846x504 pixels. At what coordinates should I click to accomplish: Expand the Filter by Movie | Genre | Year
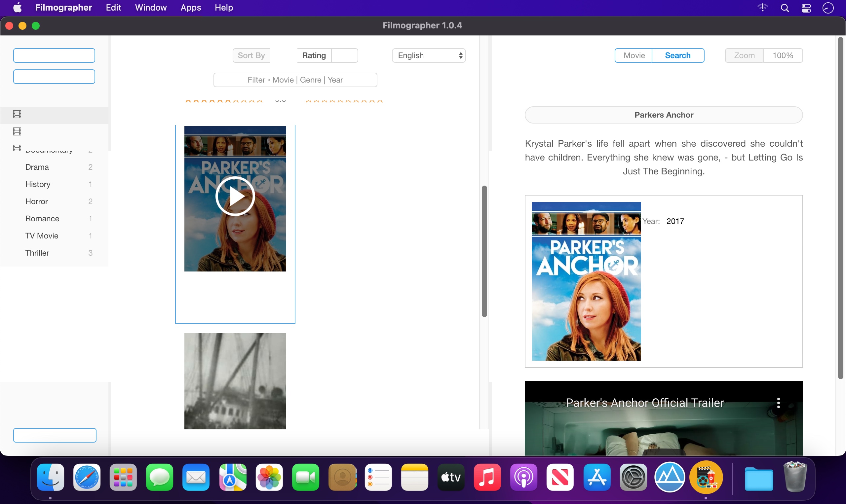(295, 80)
